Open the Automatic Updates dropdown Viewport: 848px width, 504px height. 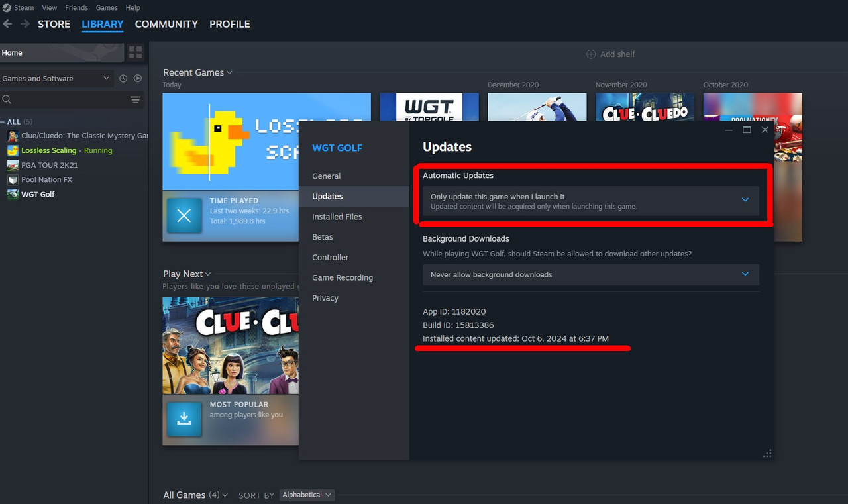[x=591, y=201]
